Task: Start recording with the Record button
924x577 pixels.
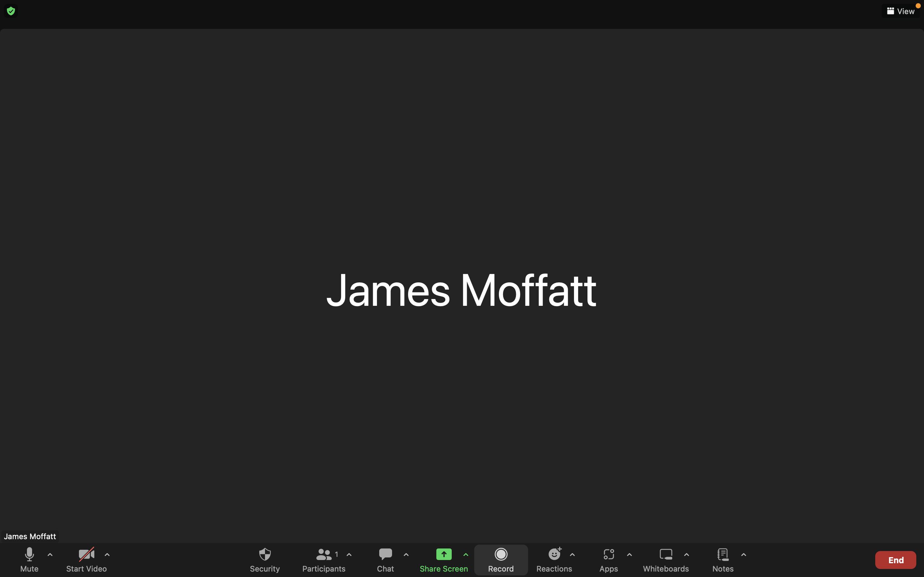Action: tap(501, 559)
